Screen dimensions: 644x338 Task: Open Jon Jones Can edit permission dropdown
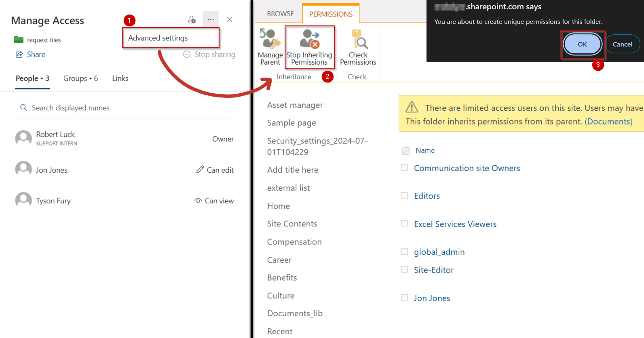[215, 170]
